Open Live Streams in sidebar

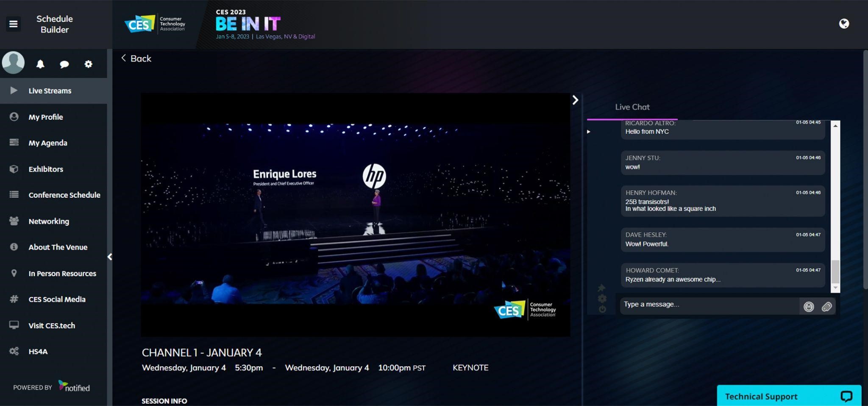[x=50, y=91]
